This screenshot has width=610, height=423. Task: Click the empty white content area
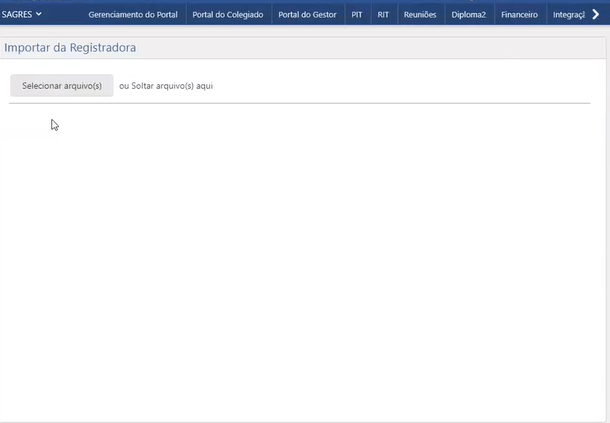click(x=300, y=260)
